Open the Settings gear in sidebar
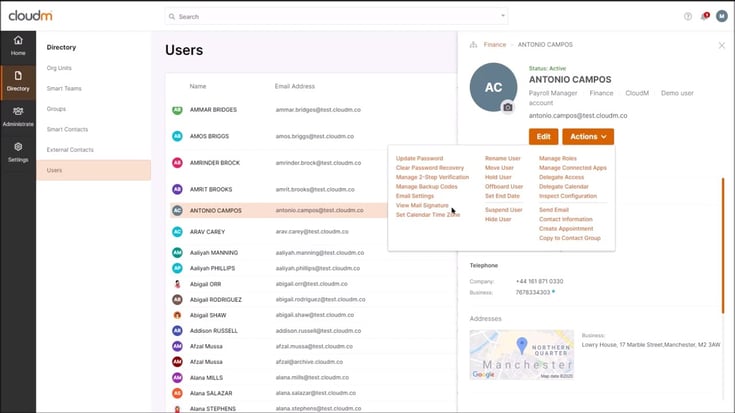The image size is (735, 413). (x=18, y=152)
